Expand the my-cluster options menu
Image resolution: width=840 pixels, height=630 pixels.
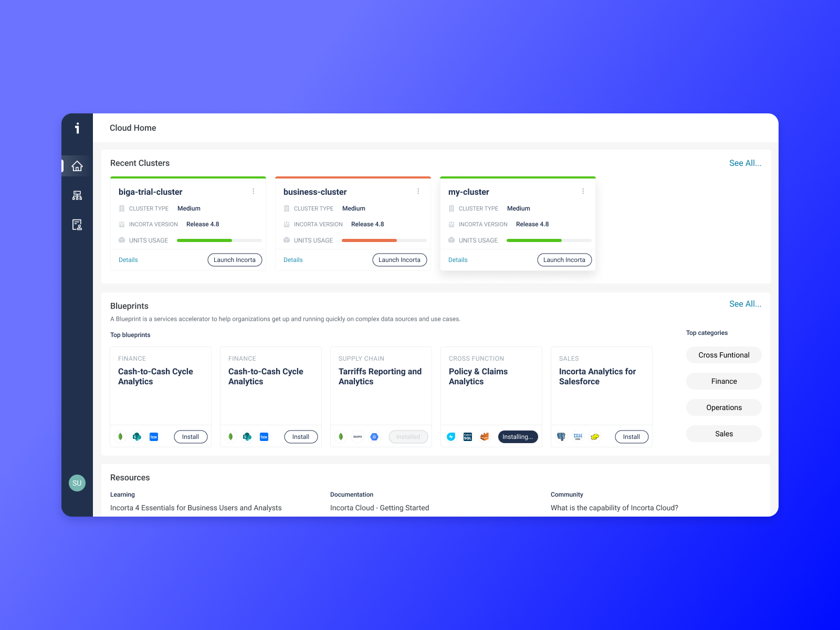(x=583, y=191)
